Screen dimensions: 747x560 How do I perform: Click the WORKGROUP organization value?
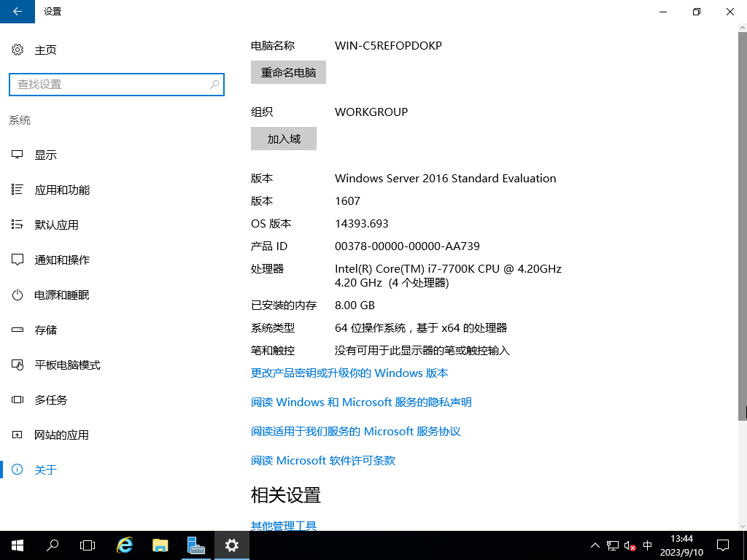pyautogui.click(x=371, y=112)
